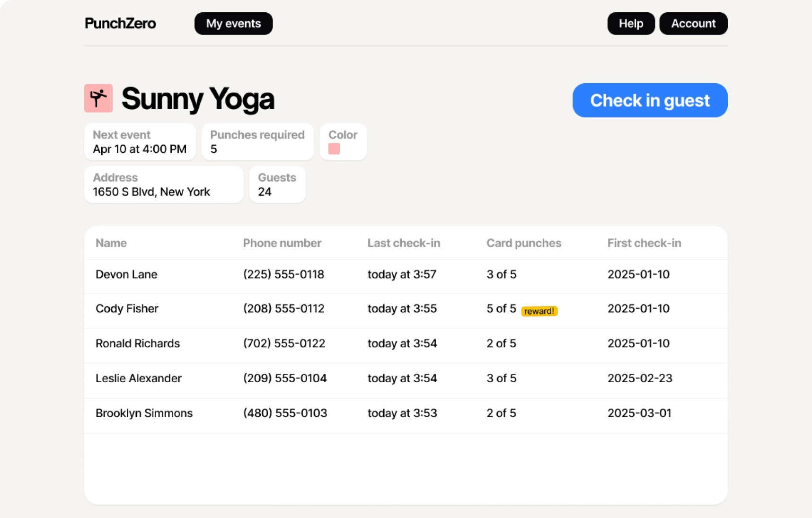Click phone number (702) 555-0122
Image resolution: width=812 pixels, height=518 pixels.
click(x=284, y=343)
